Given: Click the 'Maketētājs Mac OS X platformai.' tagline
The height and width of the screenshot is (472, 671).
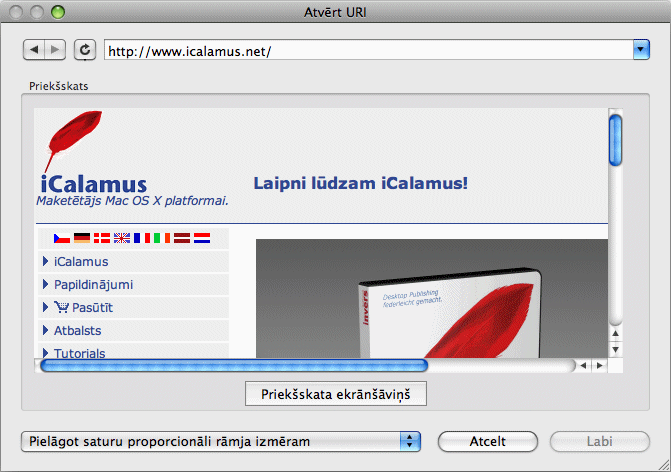Looking at the screenshot, I should pos(132,201).
